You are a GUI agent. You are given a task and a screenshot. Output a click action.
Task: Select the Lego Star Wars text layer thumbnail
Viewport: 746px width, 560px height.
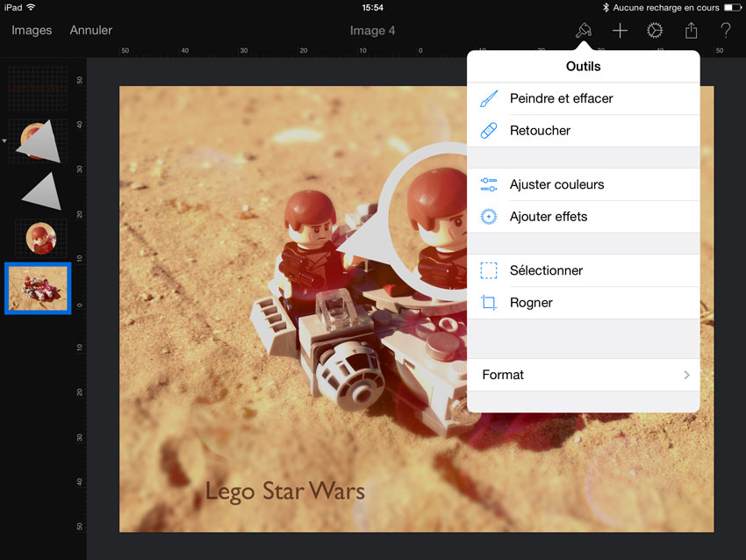38,88
